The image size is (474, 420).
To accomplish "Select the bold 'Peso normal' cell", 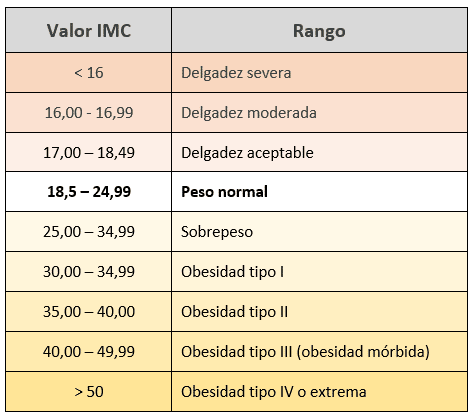I will click(x=319, y=192).
